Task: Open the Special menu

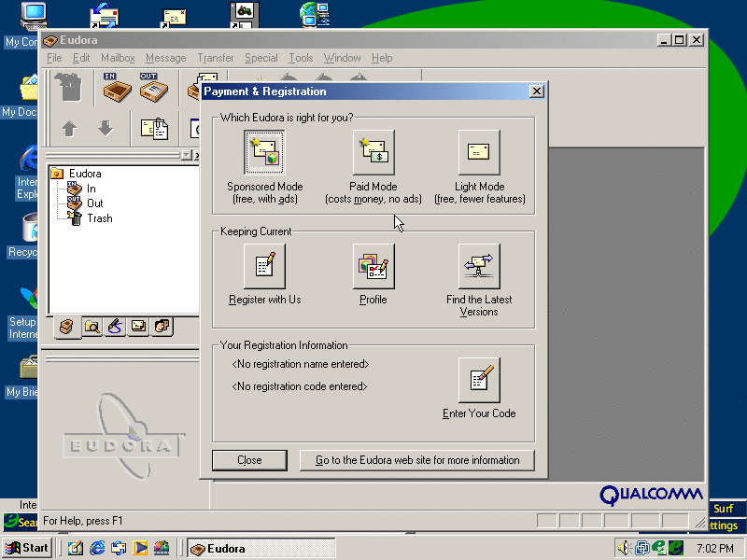Action: click(261, 58)
